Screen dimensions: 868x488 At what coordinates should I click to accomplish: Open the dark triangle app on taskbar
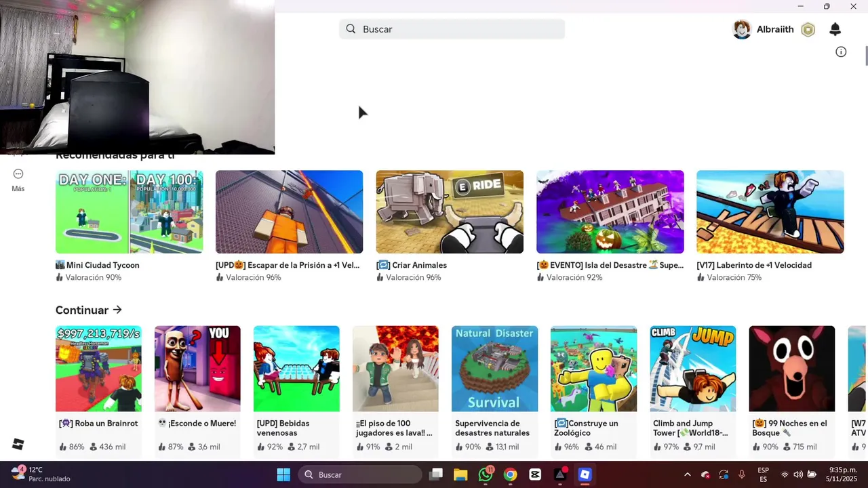[560, 474]
